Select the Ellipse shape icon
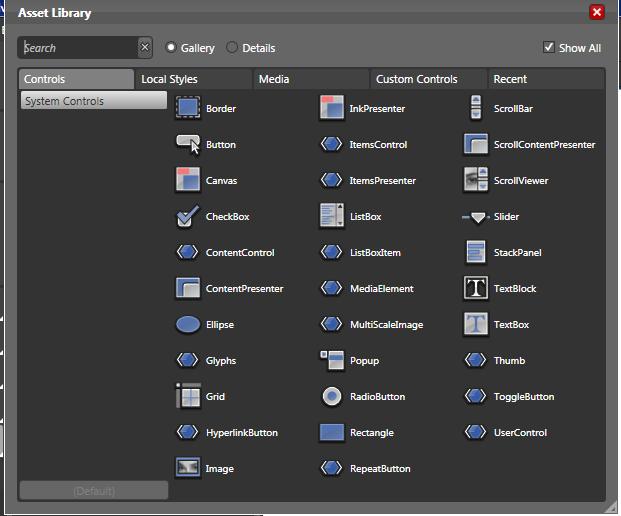This screenshot has height=516, width=621. click(x=188, y=324)
